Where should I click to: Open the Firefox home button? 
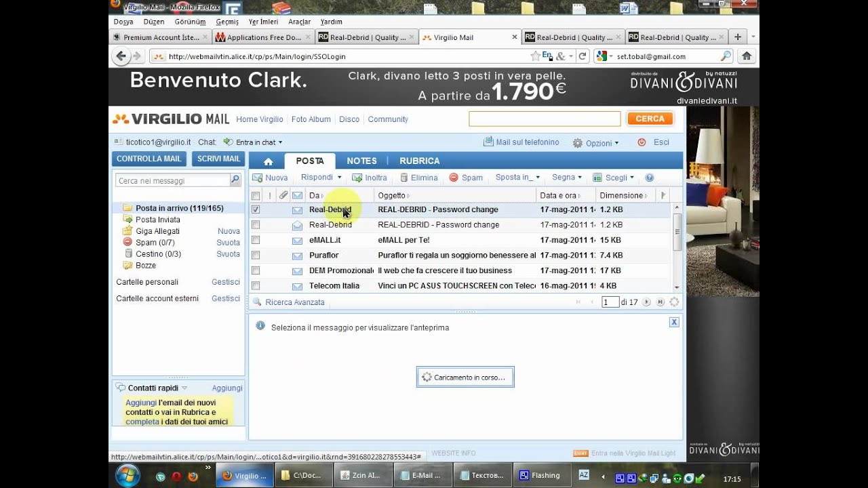click(x=747, y=56)
